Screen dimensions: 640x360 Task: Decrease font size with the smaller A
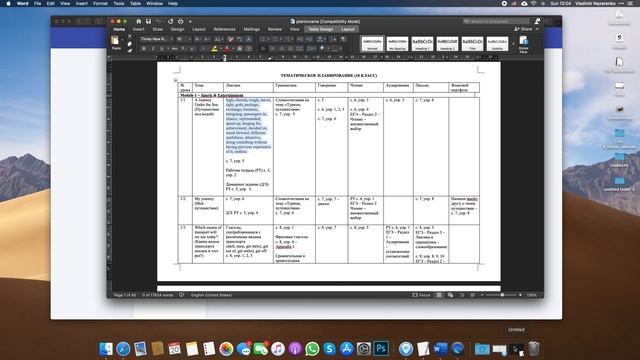(207, 39)
